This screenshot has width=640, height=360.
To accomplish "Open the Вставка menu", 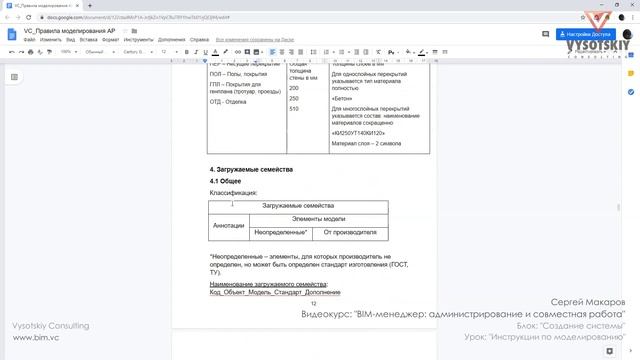I will coord(89,40).
